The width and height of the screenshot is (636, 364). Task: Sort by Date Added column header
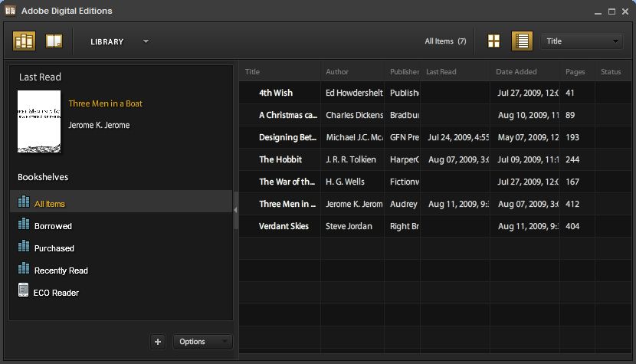[x=525, y=72]
